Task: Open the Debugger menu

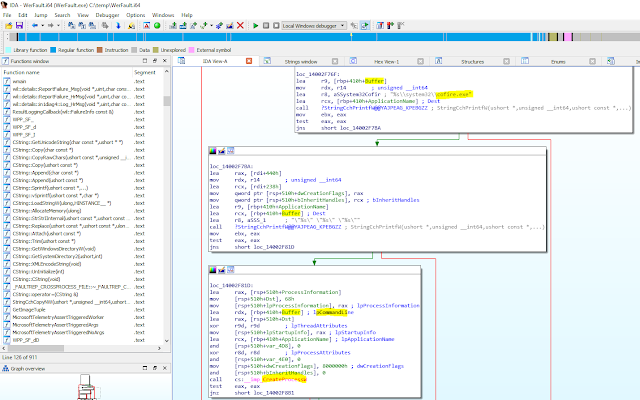Action: (106, 15)
